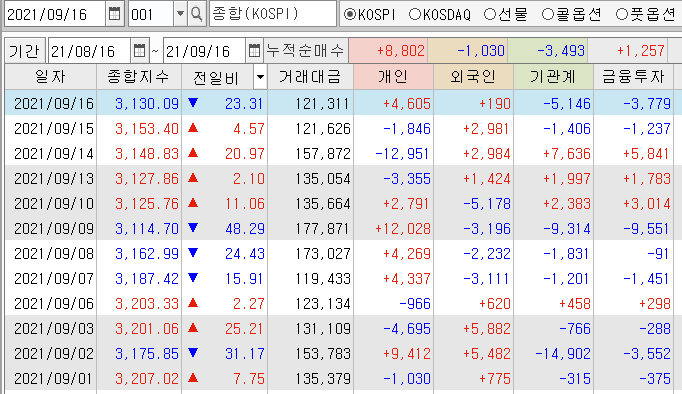The height and width of the screenshot is (394, 682).
Task: Click 기관계 net value -14,902
Action: (x=563, y=354)
